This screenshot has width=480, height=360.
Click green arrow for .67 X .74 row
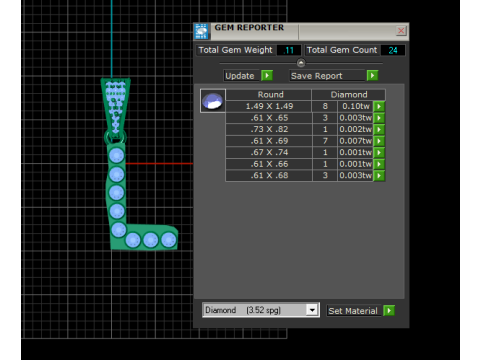pos(379,152)
